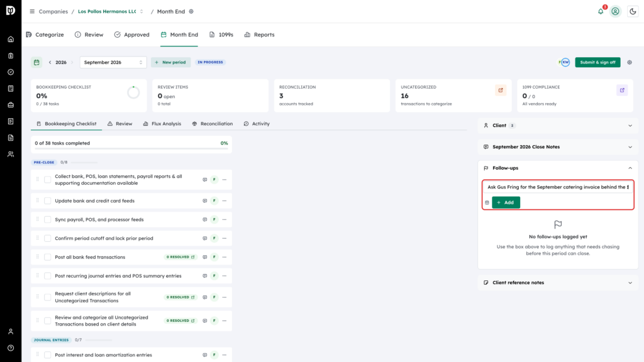The height and width of the screenshot is (362, 644).
Task: Open comment icon for Confirm period cutoff task
Action: coord(204,238)
